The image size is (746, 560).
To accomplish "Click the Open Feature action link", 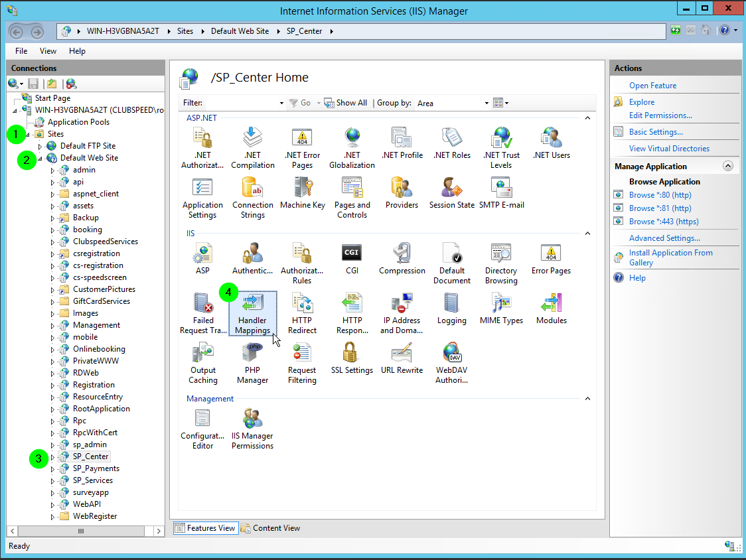I will tap(653, 86).
